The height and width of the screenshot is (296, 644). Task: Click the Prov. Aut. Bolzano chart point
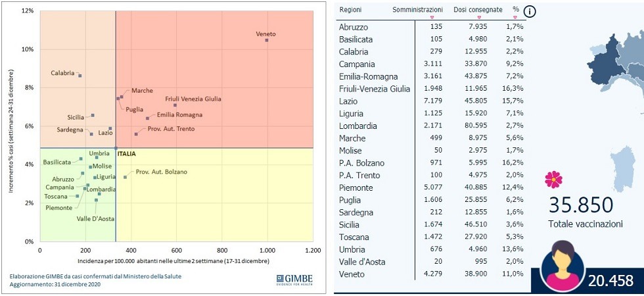pyautogui.click(x=125, y=177)
